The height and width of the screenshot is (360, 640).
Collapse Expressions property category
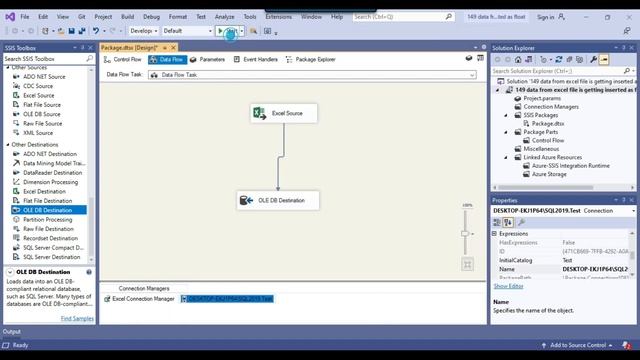[x=494, y=234]
